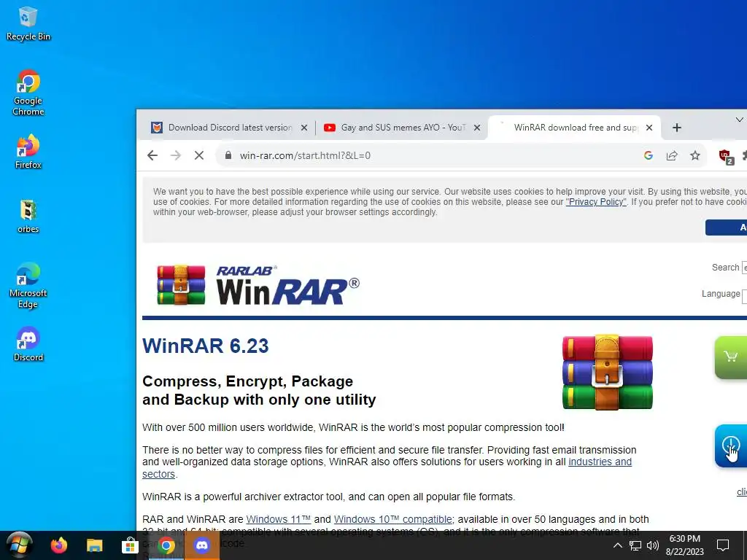747x560 pixels.
Task: Click the green shopping cart buy button
Action: pyautogui.click(x=731, y=357)
